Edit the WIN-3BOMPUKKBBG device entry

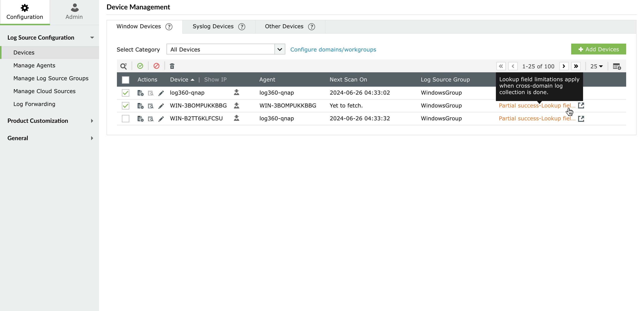pos(161,105)
